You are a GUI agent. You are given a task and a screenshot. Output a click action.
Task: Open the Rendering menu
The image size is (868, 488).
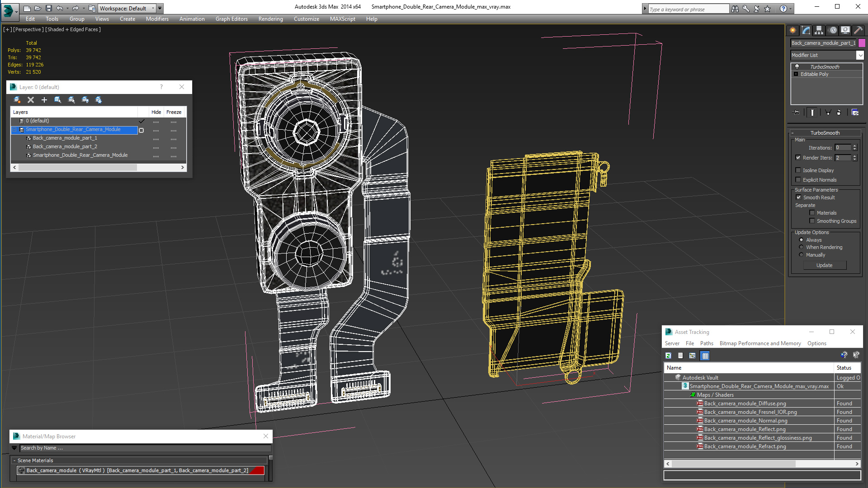point(270,19)
